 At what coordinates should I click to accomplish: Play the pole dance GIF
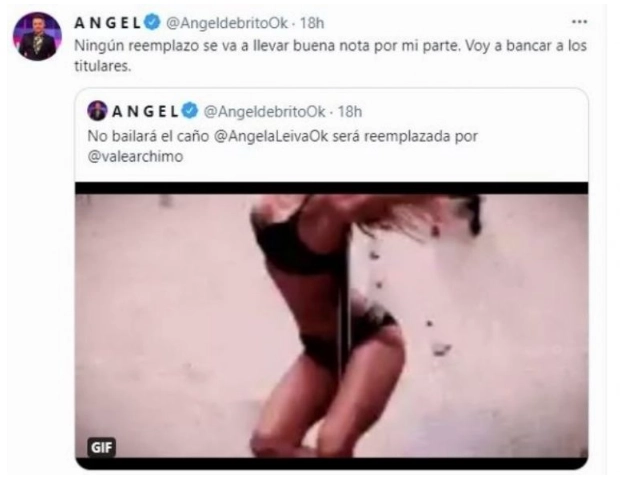(332, 326)
